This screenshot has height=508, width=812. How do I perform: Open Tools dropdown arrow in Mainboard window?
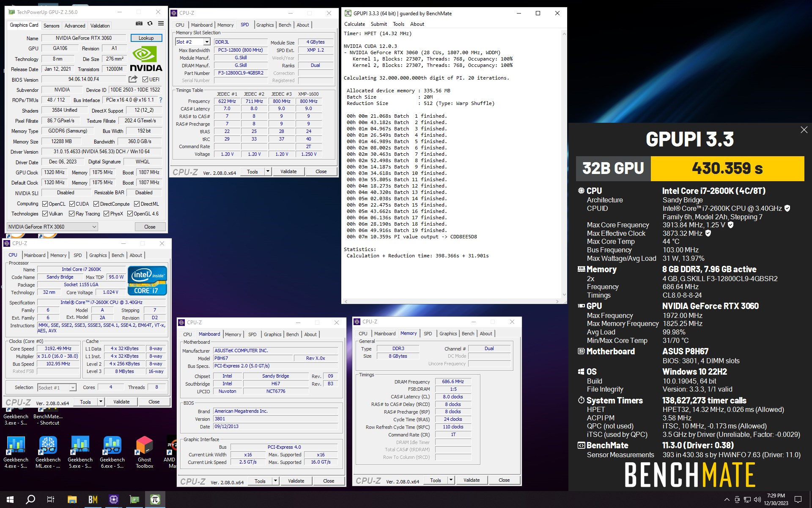[275, 481]
